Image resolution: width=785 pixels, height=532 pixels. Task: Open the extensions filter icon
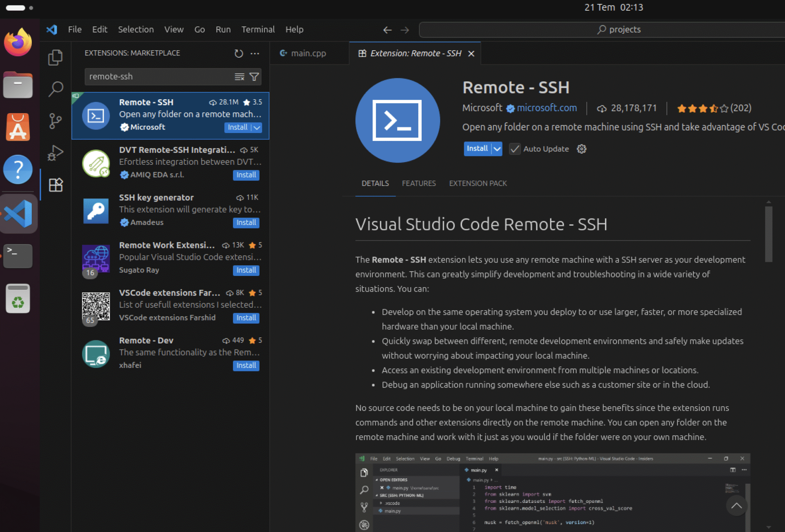[254, 77]
